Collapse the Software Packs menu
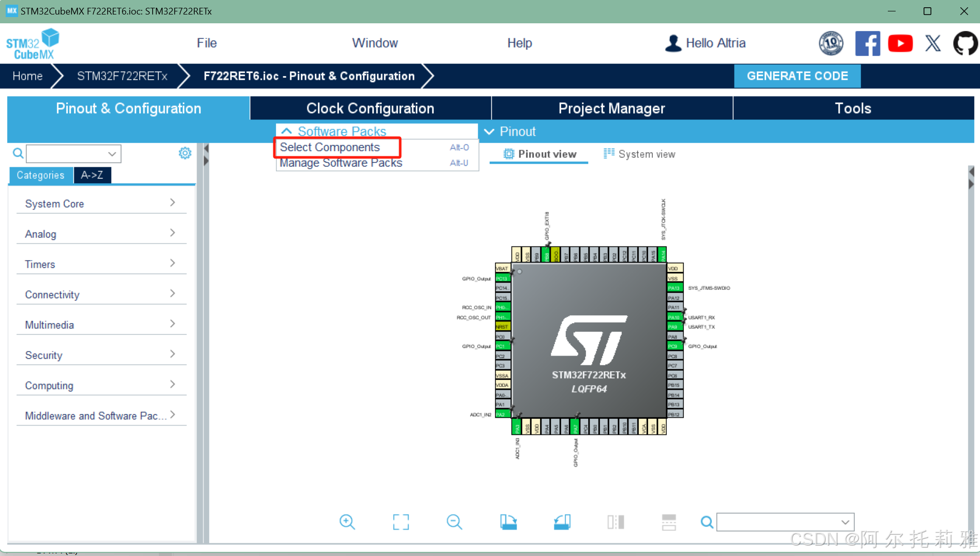 (334, 131)
